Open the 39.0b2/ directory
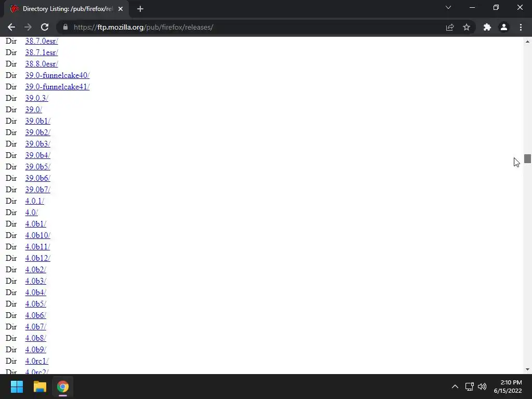The image size is (532, 399). 37,132
